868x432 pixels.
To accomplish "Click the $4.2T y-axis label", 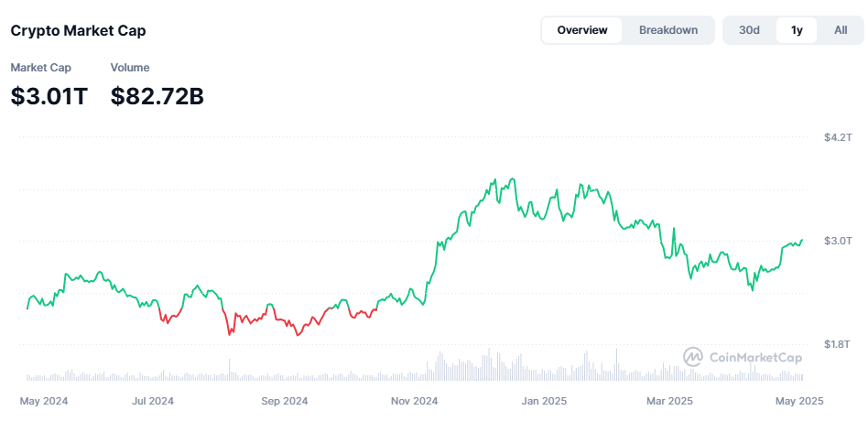I will pos(839,137).
